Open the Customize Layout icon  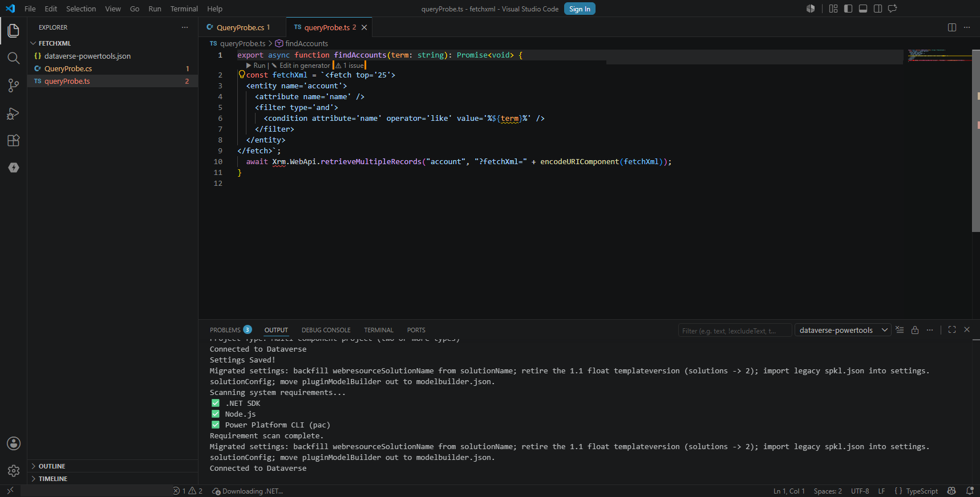[x=833, y=9]
